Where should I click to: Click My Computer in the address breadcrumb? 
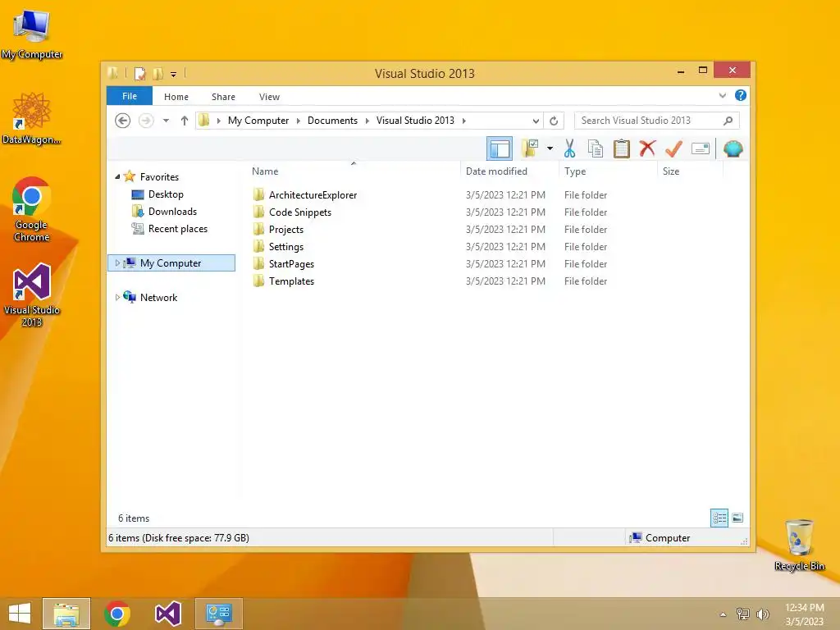click(258, 121)
